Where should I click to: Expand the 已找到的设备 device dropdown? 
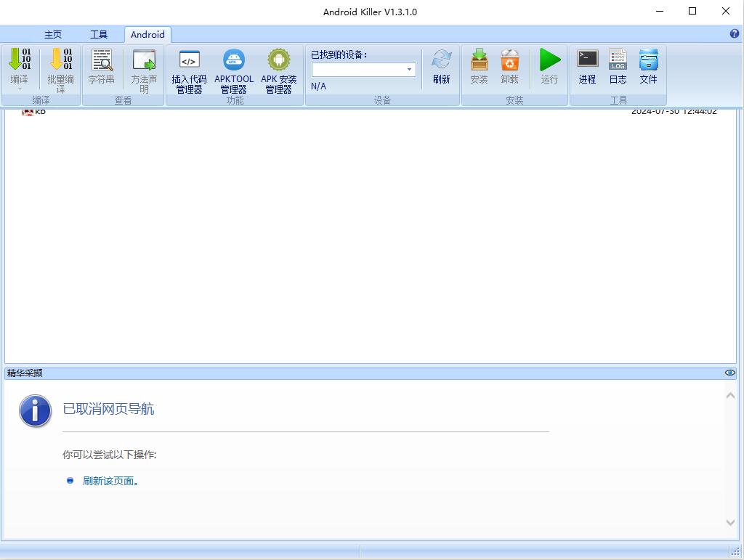pyautogui.click(x=409, y=70)
